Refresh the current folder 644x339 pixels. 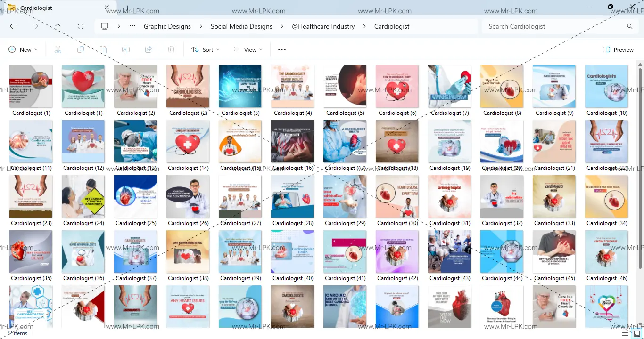(81, 26)
